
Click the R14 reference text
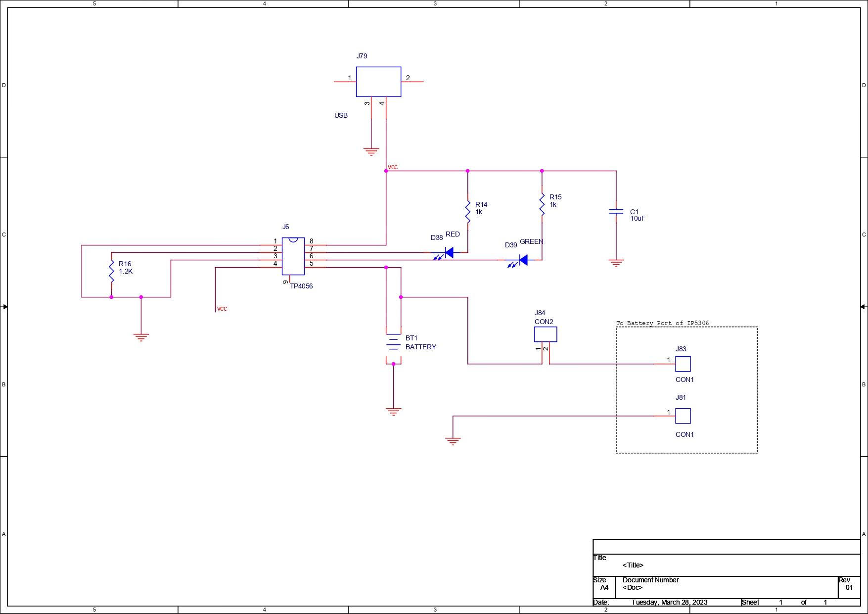pos(481,204)
